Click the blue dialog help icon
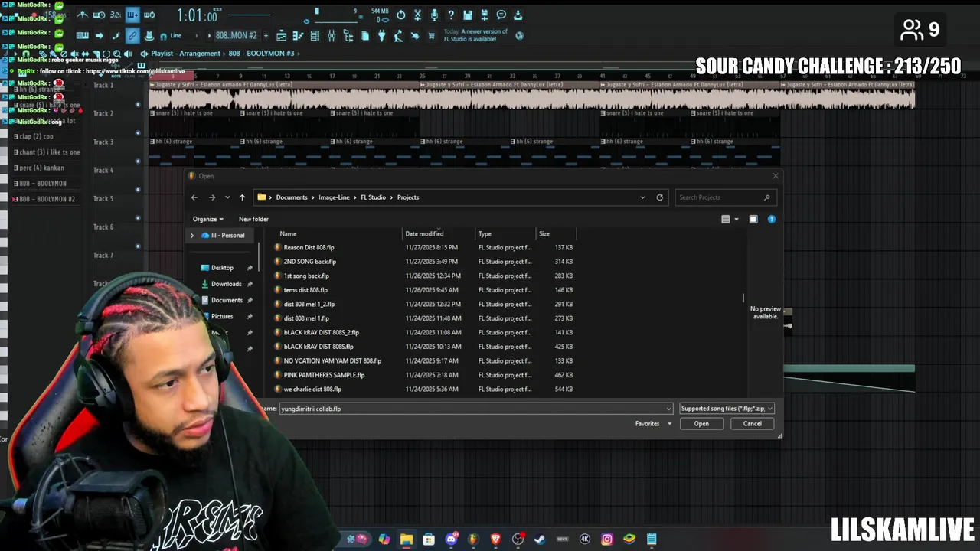Image resolution: width=980 pixels, height=551 pixels. tap(771, 220)
